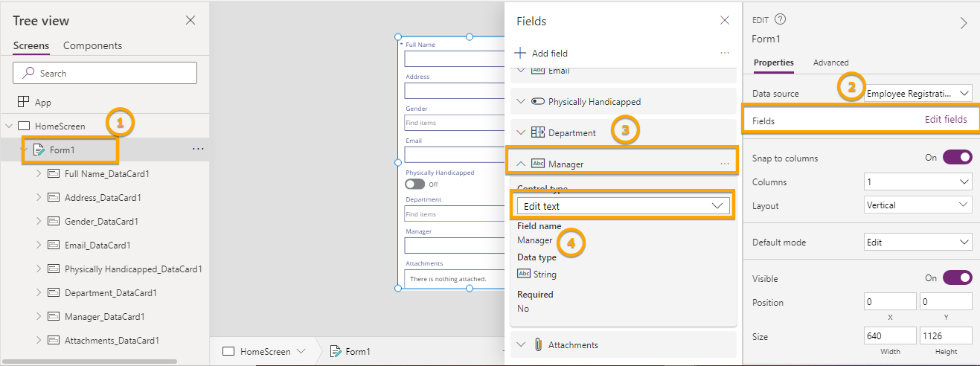Click the tree view Search box
The image size is (980, 366).
tap(105, 73)
